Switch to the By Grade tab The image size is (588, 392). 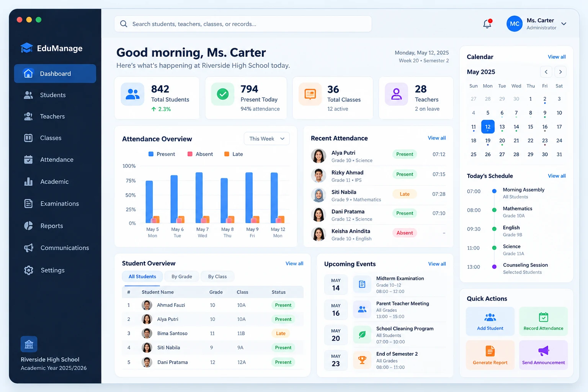coord(182,276)
